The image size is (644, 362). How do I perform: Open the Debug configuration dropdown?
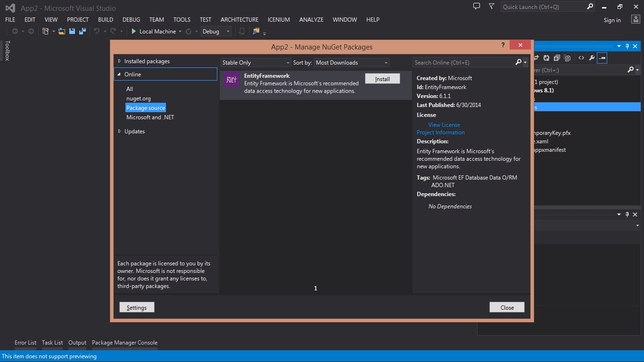[216, 32]
